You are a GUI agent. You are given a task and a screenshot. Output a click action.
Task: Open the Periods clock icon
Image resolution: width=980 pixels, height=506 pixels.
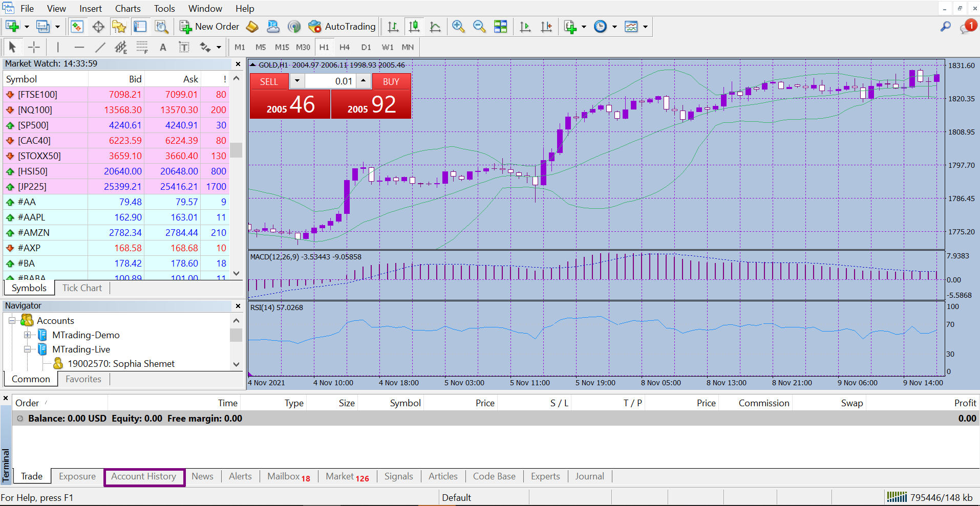(600, 27)
